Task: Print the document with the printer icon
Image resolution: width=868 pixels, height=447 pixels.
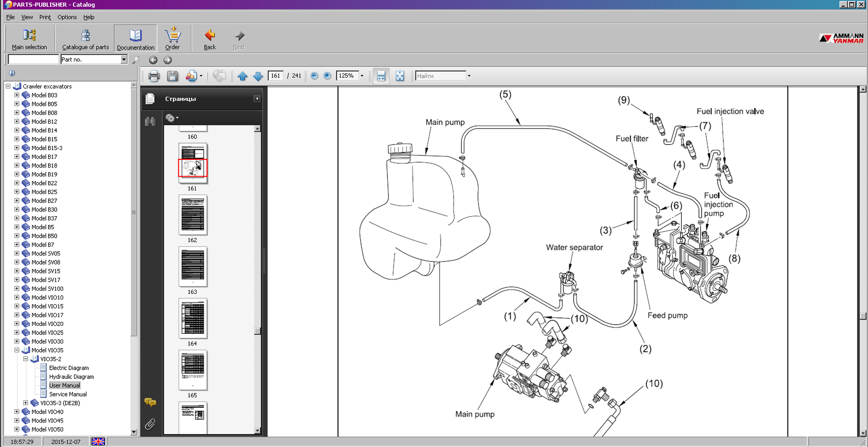Action: [154, 76]
